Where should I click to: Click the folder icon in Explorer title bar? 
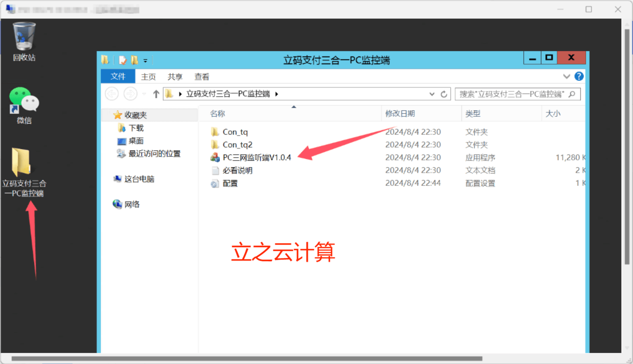coord(105,60)
